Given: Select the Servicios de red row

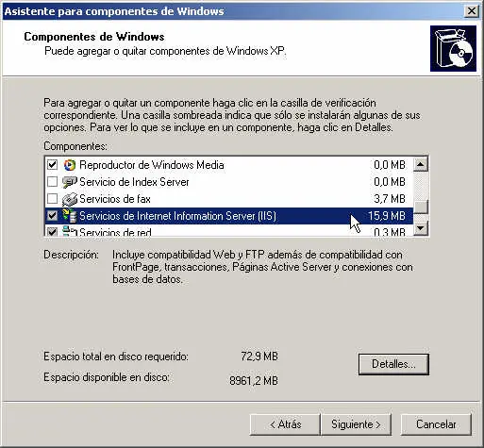Looking at the screenshot, I should [x=229, y=231].
